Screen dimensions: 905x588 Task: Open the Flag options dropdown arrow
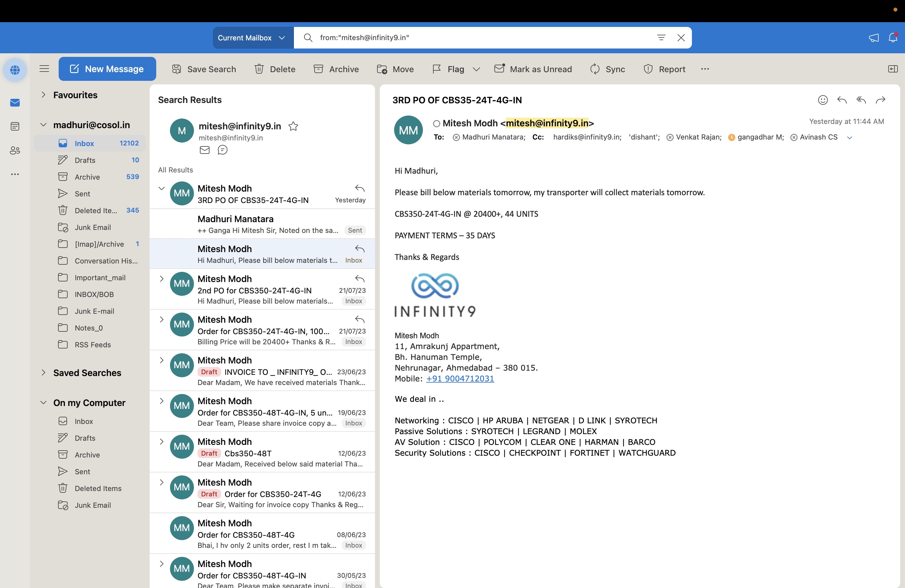click(x=476, y=69)
